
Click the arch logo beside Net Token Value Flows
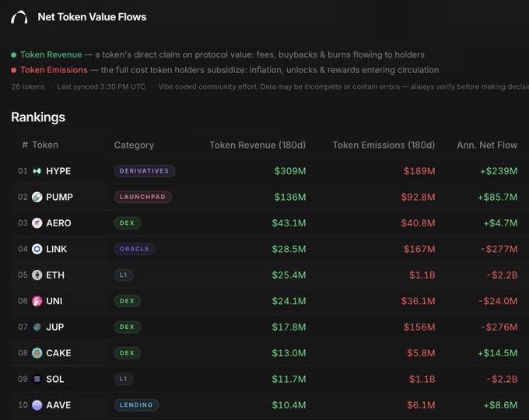[19, 17]
